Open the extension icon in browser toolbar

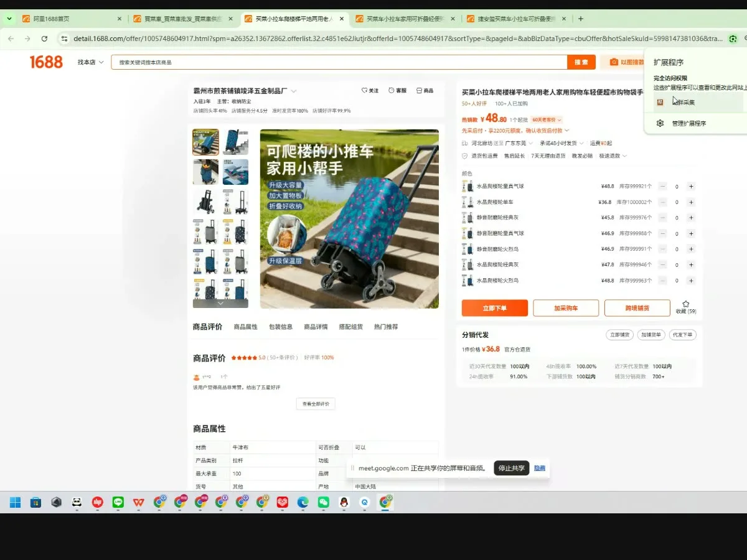(733, 39)
